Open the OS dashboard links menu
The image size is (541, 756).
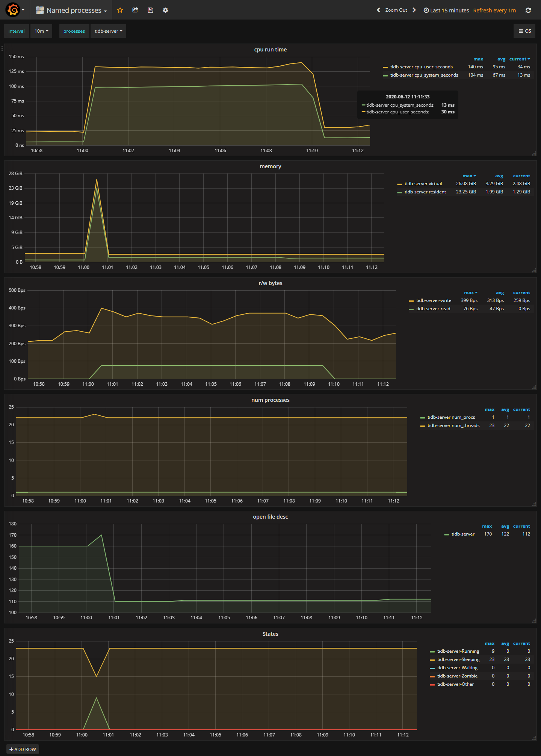(524, 31)
